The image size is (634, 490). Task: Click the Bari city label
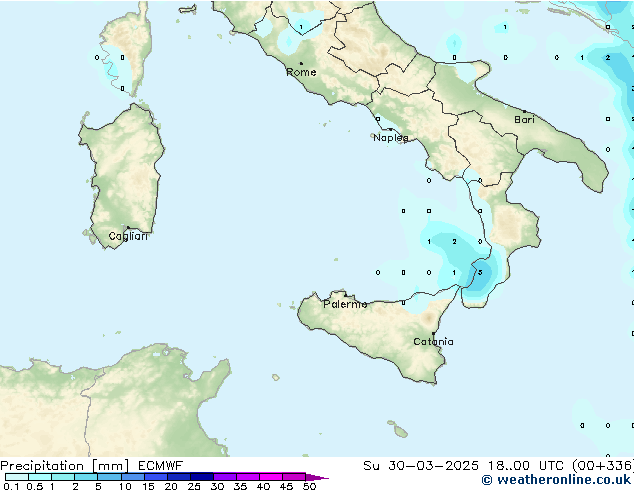[x=524, y=120]
